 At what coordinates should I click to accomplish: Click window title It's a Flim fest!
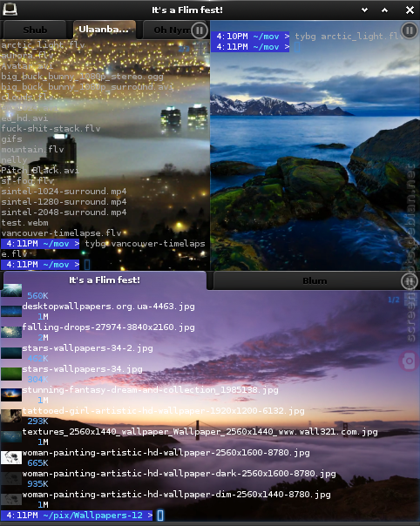[x=187, y=10]
